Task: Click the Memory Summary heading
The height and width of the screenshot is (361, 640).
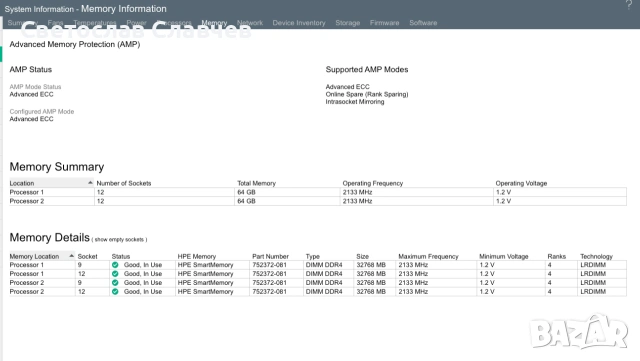Action: click(57, 167)
